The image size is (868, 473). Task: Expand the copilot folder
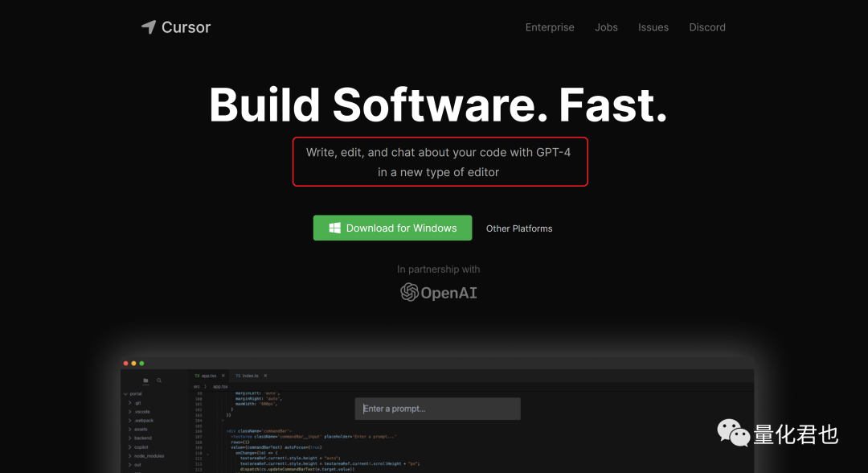(129, 447)
